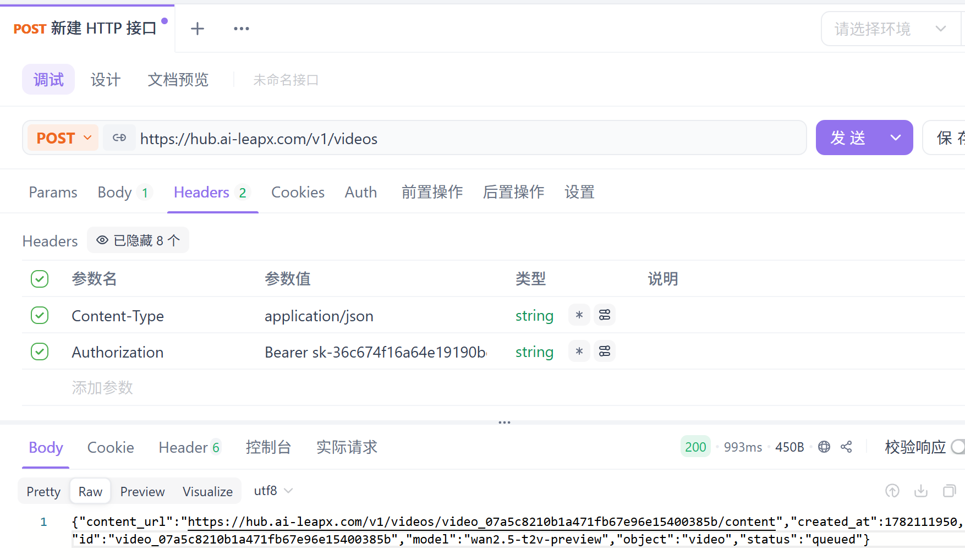Change the Content-Type string type

534,316
